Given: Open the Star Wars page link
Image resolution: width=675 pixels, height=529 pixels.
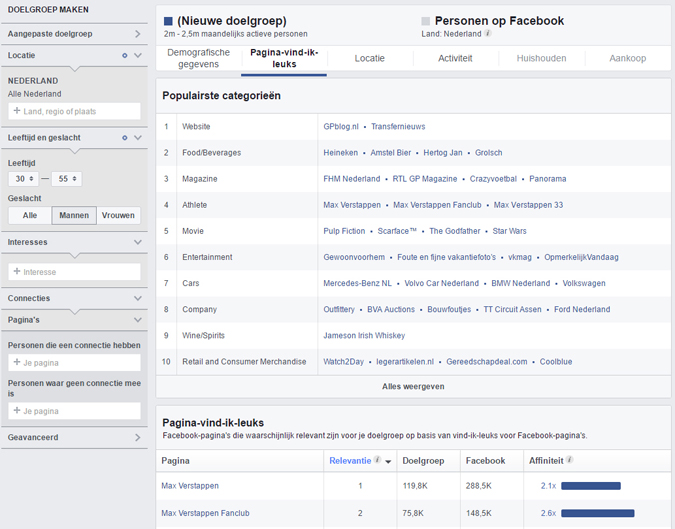Looking at the screenshot, I should coord(510,231).
